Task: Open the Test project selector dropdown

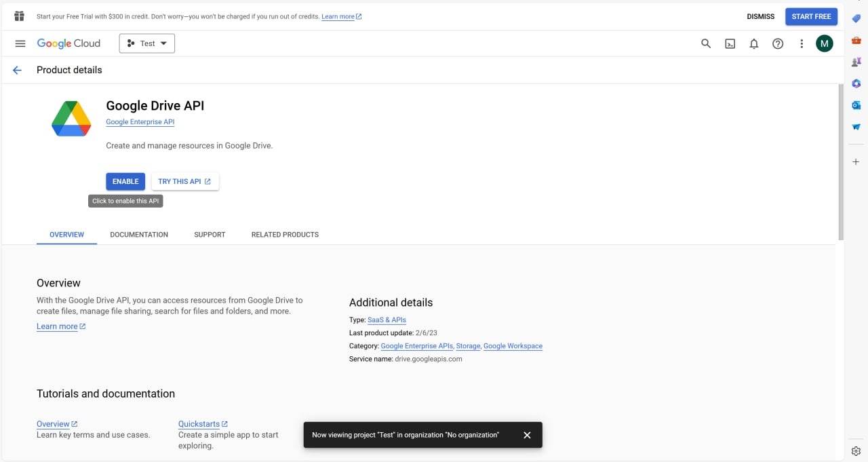Action: (x=147, y=43)
